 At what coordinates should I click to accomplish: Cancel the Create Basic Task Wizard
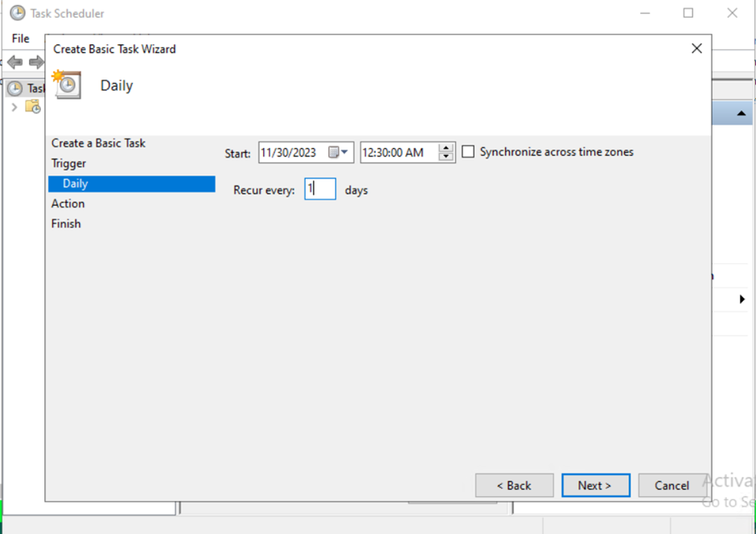[x=672, y=485]
